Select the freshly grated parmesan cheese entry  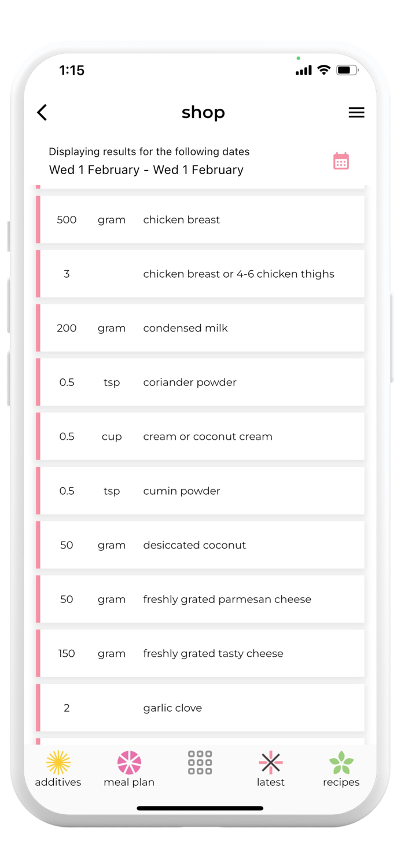pos(200,599)
